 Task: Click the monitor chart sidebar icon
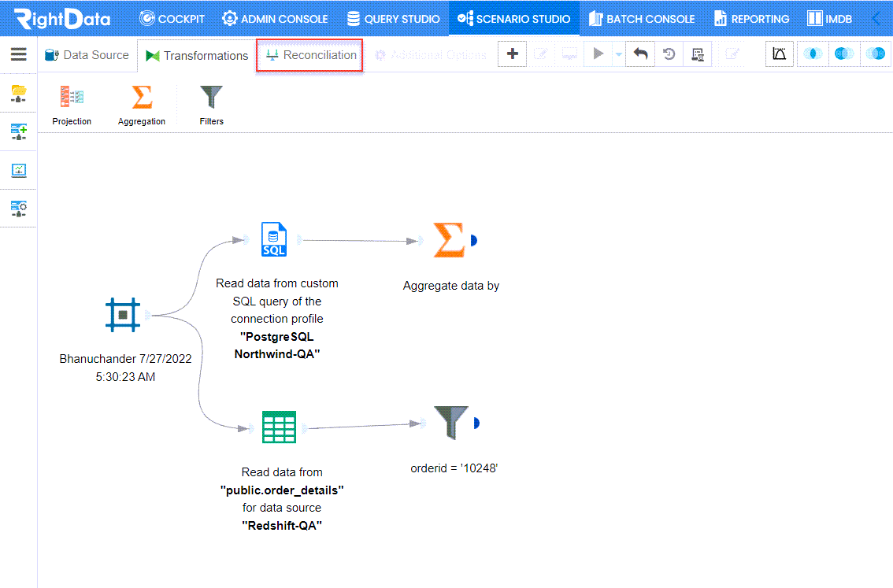(x=19, y=169)
